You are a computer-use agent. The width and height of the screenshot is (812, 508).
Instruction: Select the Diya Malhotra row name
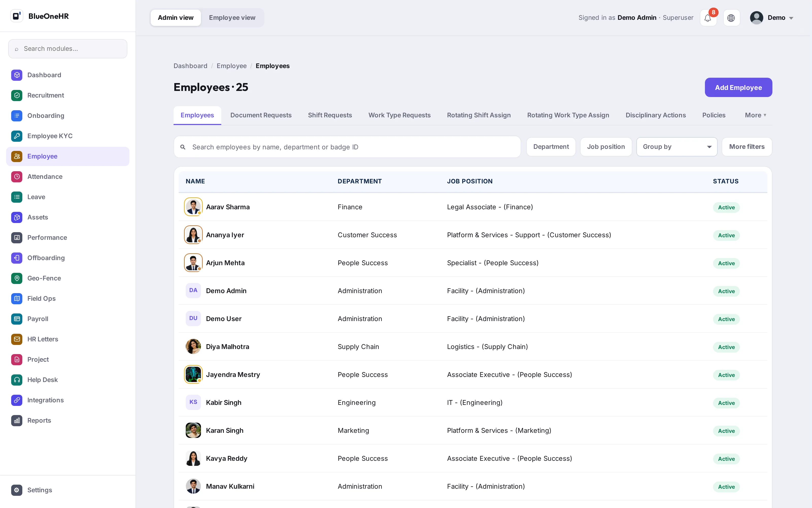[x=228, y=347]
